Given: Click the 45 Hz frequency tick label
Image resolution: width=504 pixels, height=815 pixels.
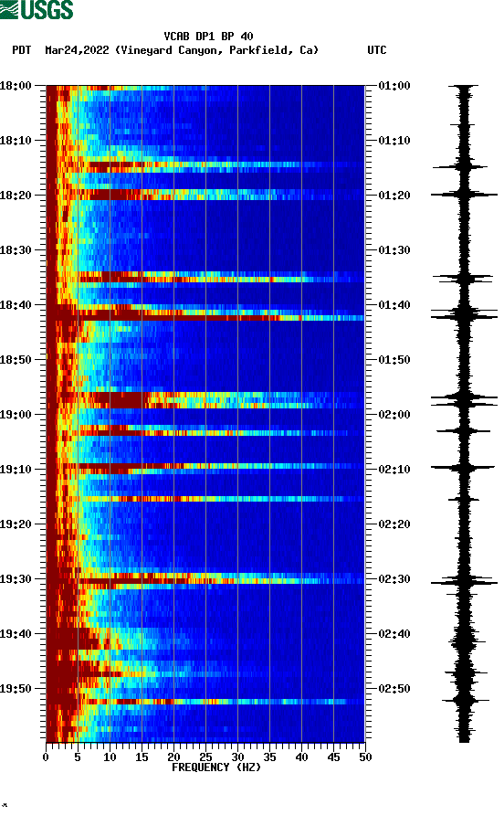Looking at the screenshot, I should 333,757.
